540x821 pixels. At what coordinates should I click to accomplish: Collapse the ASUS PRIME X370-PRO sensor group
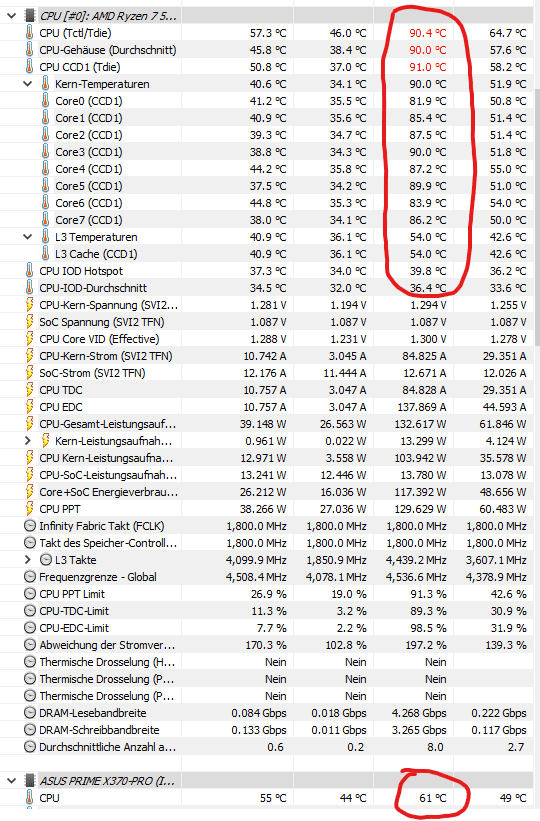[x=12, y=781]
